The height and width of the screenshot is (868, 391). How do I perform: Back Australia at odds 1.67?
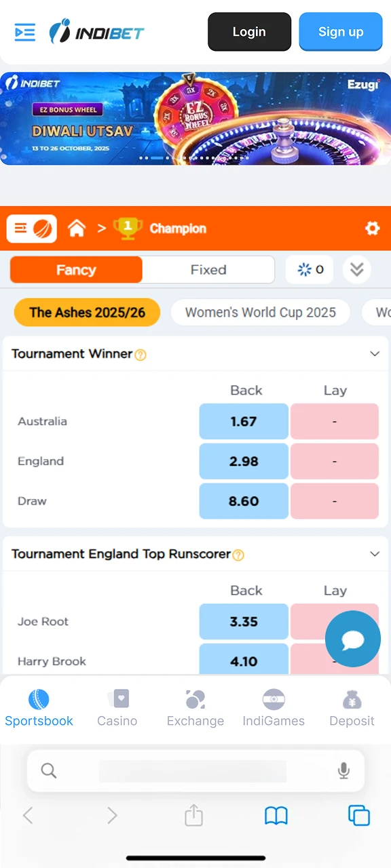click(x=244, y=421)
